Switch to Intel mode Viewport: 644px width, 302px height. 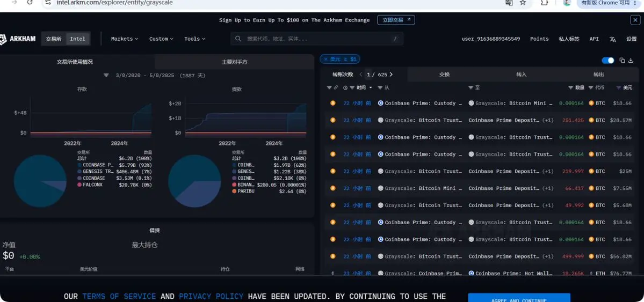tap(78, 39)
